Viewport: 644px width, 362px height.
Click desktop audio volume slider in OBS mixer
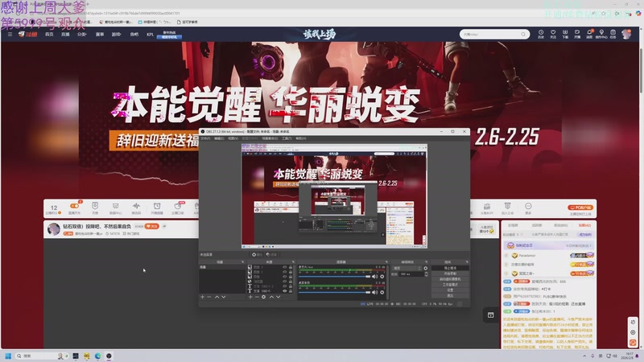pyautogui.click(x=335, y=292)
